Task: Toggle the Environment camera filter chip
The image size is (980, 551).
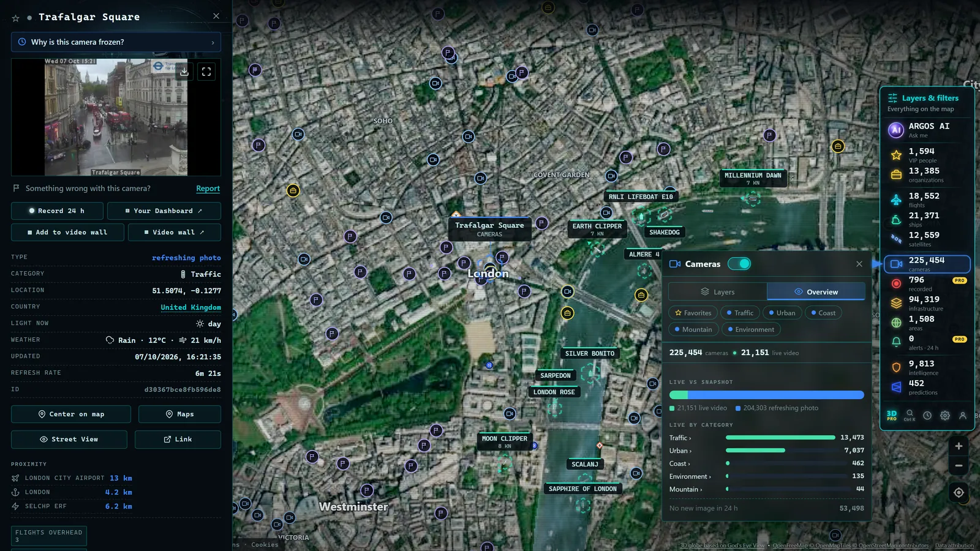Action: [x=751, y=329]
